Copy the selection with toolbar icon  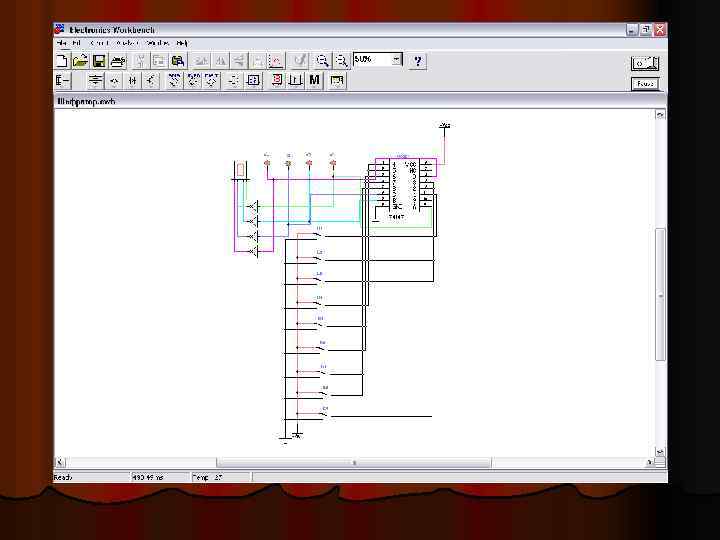[x=159, y=61]
